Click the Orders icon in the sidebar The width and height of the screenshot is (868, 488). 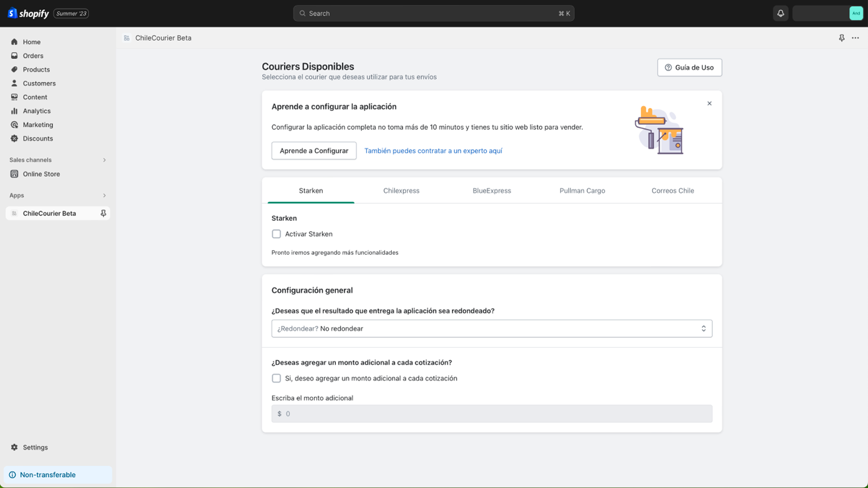coord(14,56)
